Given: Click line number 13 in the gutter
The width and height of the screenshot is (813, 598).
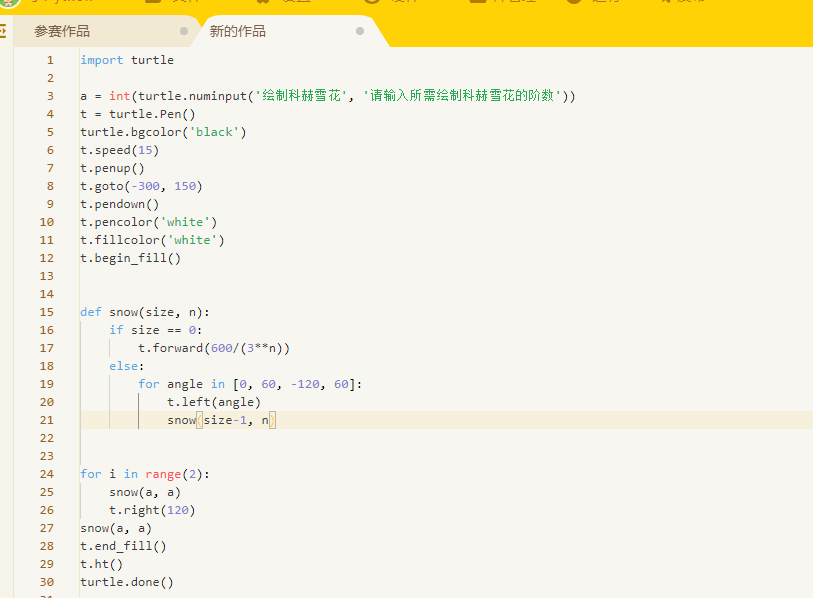Looking at the screenshot, I should [47, 276].
